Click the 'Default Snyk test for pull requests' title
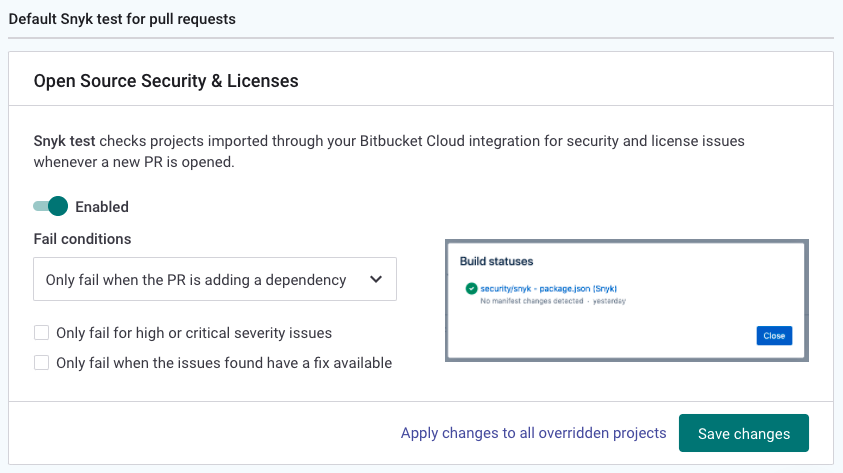 coord(122,19)
